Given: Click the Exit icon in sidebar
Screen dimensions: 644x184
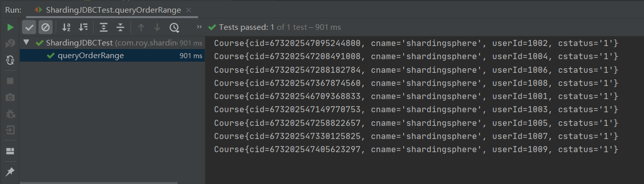Looking at the screenshot, I should (10, 130).
